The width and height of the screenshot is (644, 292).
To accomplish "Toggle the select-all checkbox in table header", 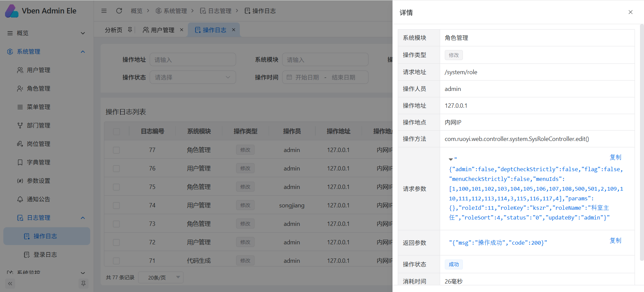I will tap(116, 132).
